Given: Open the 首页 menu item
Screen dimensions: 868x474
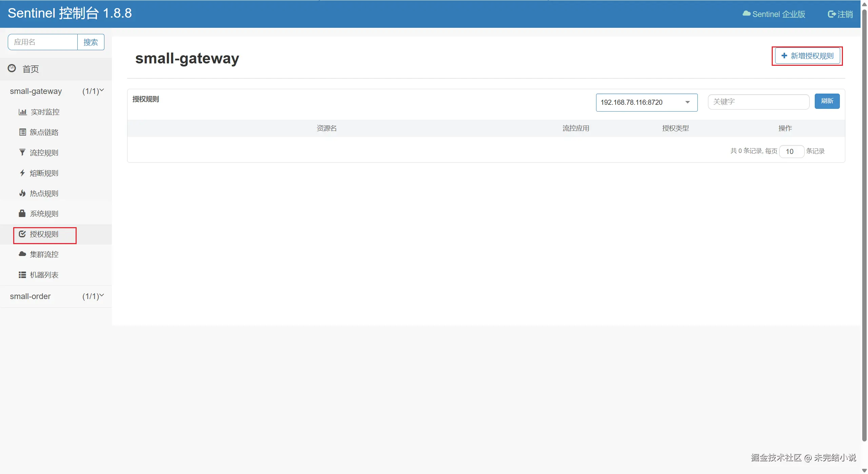Looking at the screenshot, I should point(31,69).
